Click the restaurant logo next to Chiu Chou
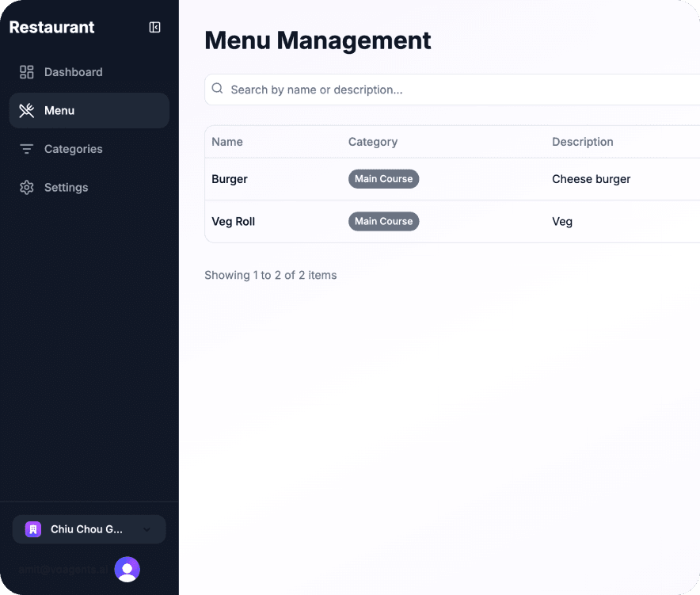The width and height of the screenshot is (700, 595). [31, 528]
